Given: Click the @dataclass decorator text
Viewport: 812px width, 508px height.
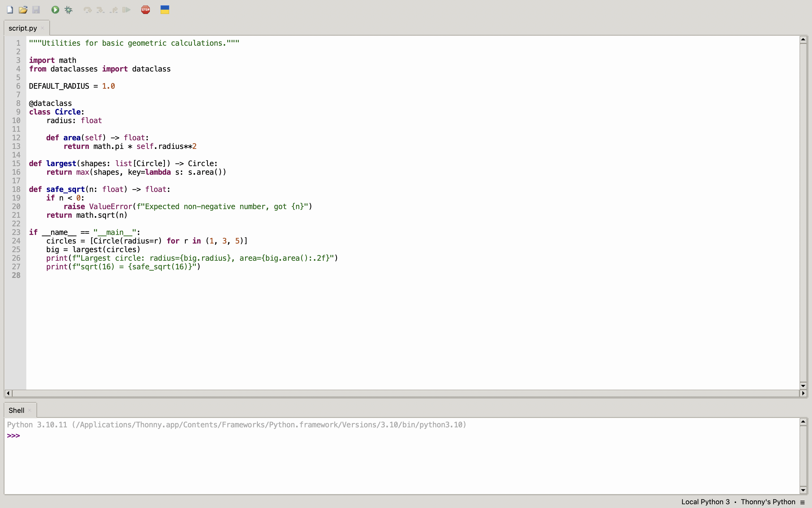Looking at the screenshot, I should coord(50,103).
